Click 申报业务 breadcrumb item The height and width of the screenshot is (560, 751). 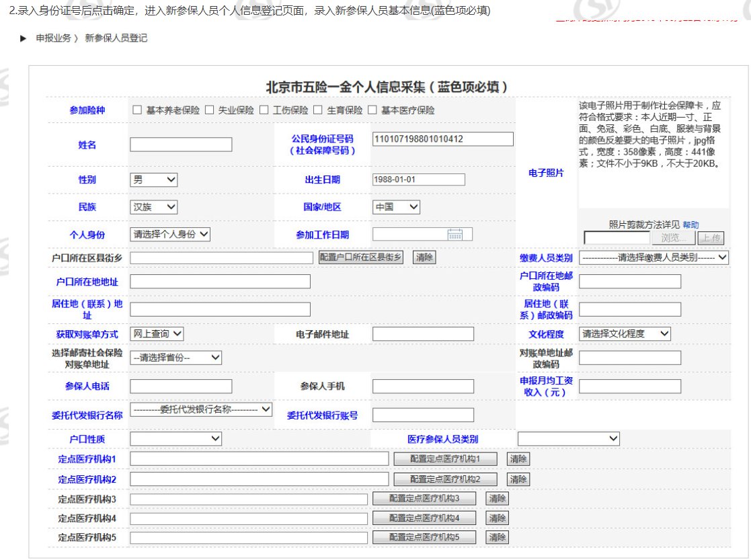(53, 38)
